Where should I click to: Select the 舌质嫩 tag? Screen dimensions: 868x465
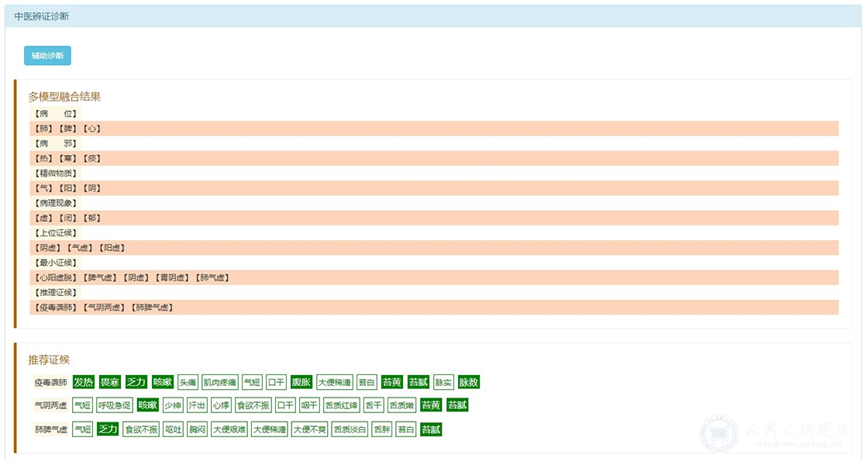[x=402, y=405]
